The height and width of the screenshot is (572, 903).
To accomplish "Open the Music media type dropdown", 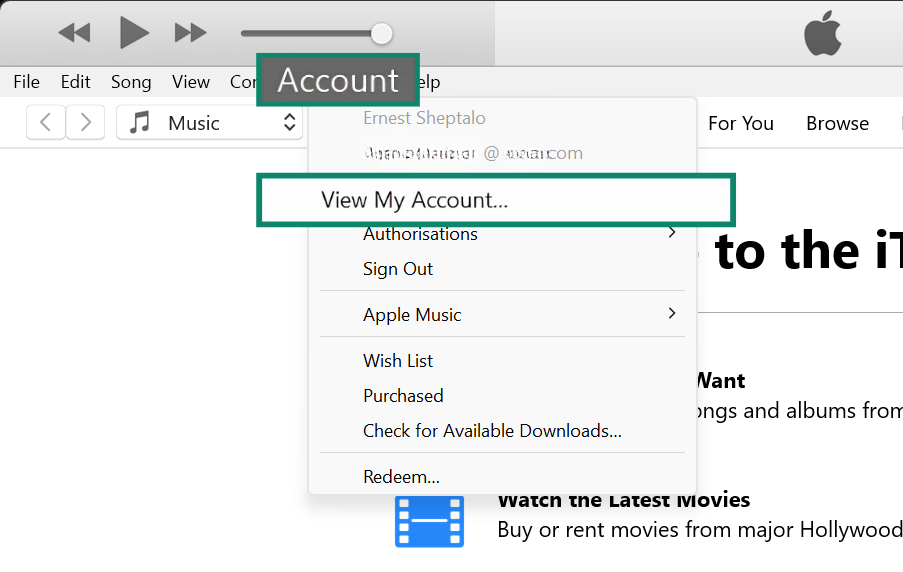I will (210, 123).
